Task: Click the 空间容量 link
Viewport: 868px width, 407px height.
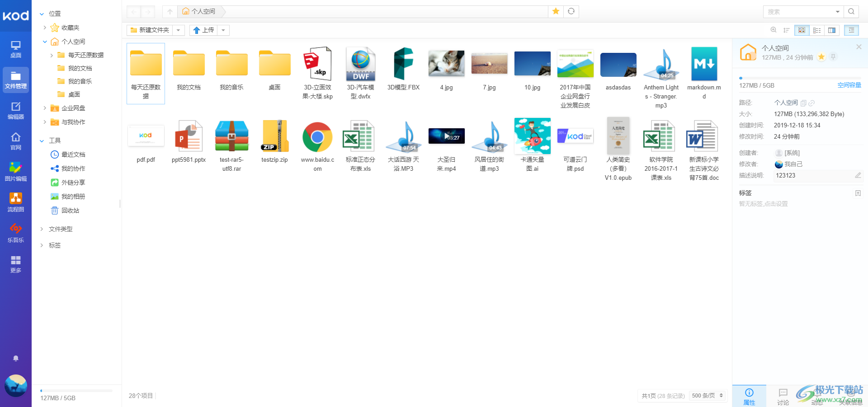Action: click(x=849, y=85)
